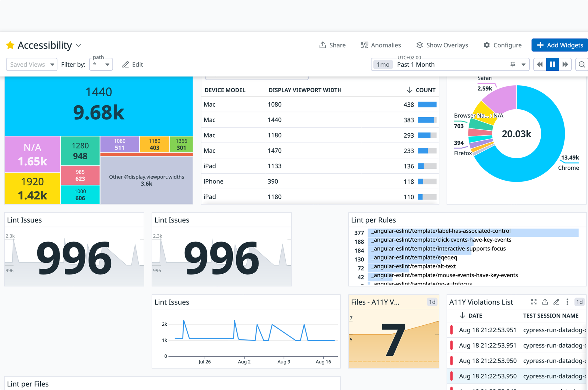
Task: Open the Anomalies detection panel
Action: (381, 45)
